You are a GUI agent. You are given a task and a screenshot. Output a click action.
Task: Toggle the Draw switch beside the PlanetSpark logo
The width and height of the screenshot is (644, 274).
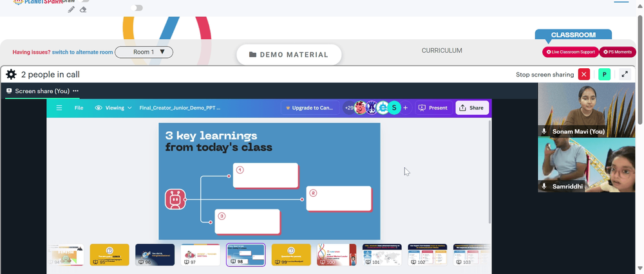click(84, 1)
